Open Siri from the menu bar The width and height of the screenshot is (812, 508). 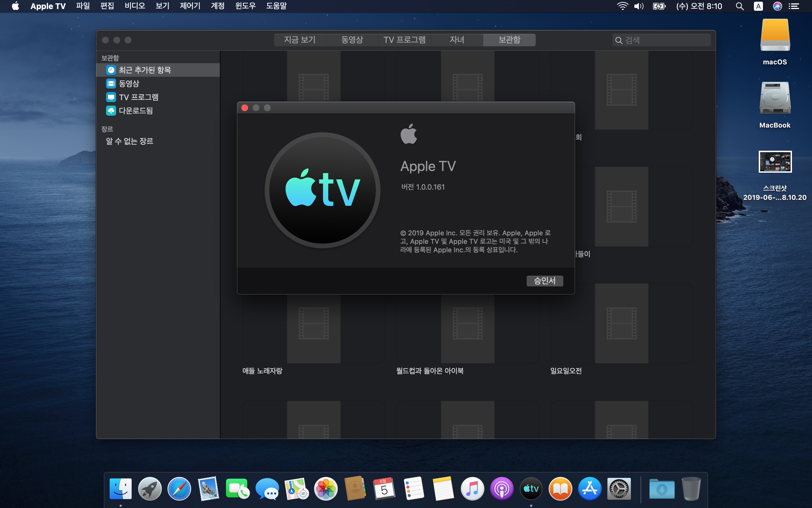[777, 6]
